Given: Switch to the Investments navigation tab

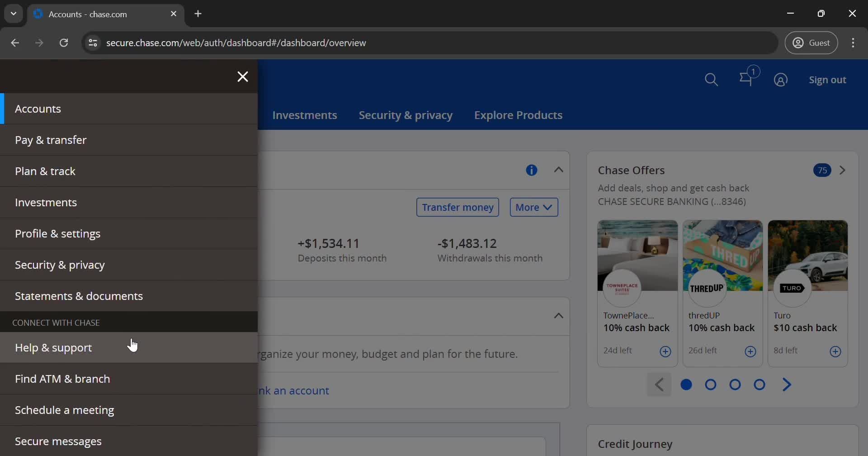Looking at the screenshot, I should click(x=305, y=115).
